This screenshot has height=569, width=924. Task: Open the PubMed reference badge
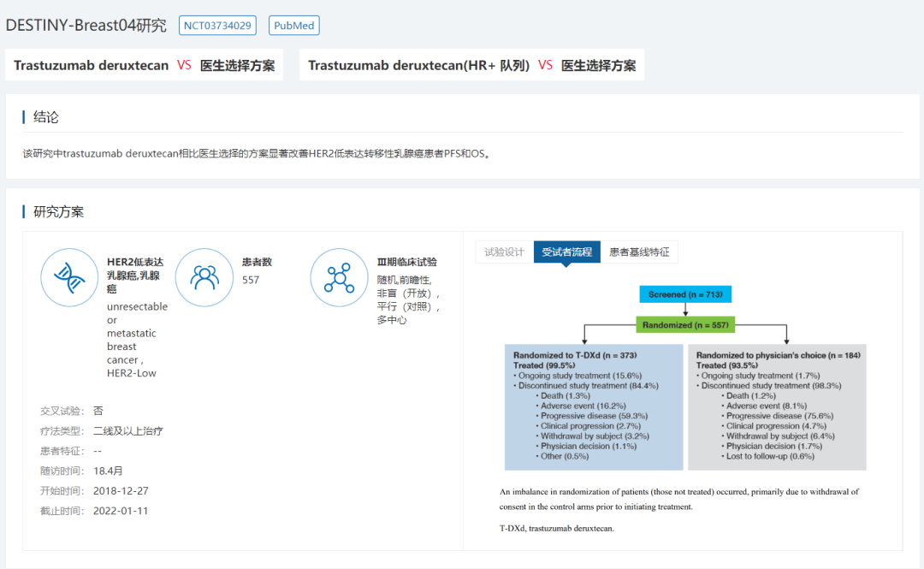tap(293, 26)
